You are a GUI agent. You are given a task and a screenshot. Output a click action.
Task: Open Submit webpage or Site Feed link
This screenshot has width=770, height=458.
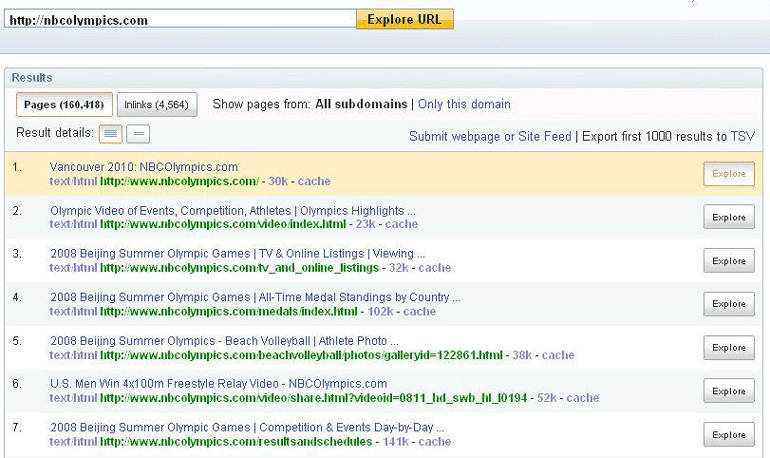[490, 136]
